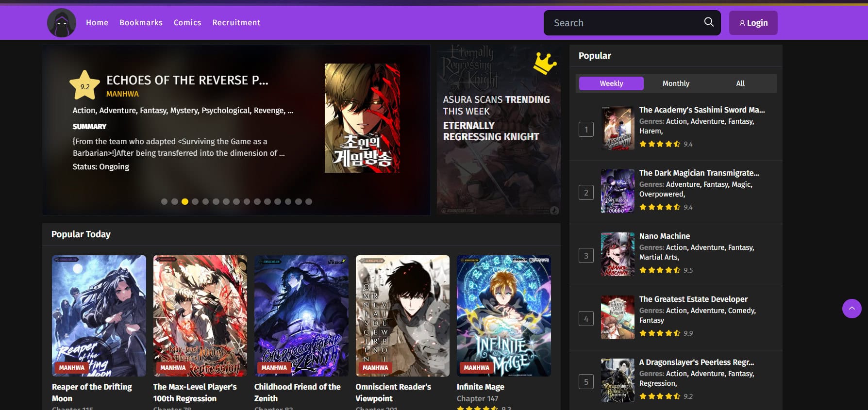Click into the Search input field

coord(624,23)
